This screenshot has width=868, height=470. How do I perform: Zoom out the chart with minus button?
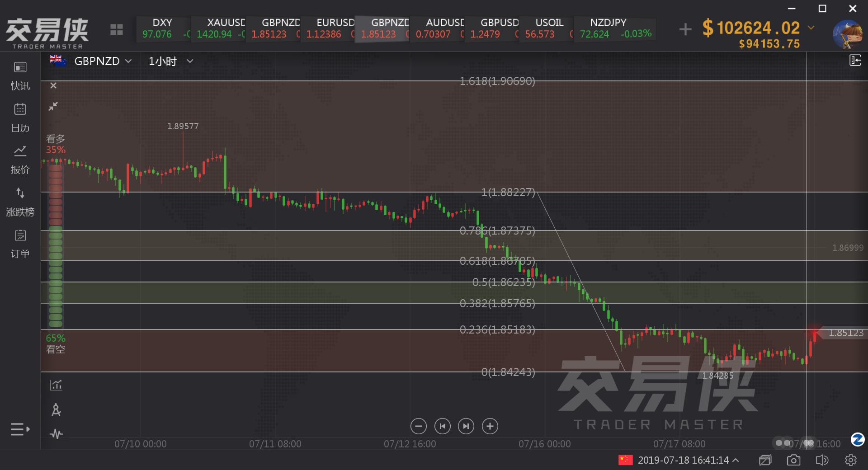(419, 426)
